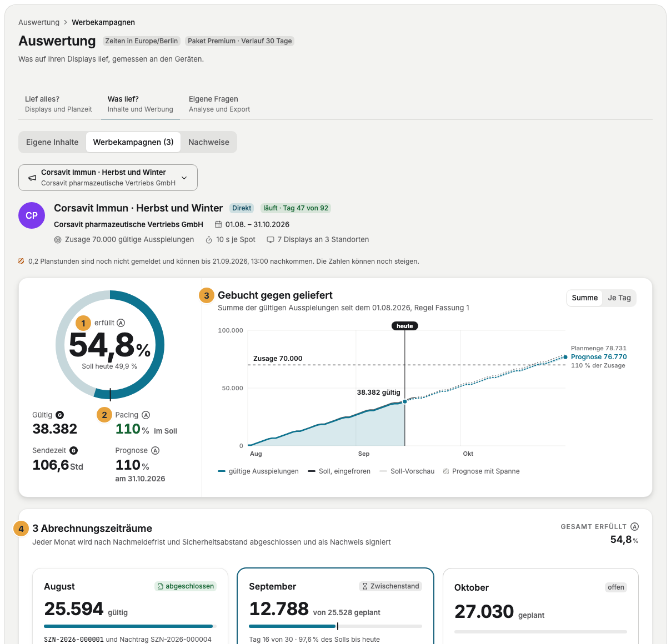671x644 pixels.
Task: Open the info badge next to Gültig
Action: pyautogui.click(x=60, y=415)
